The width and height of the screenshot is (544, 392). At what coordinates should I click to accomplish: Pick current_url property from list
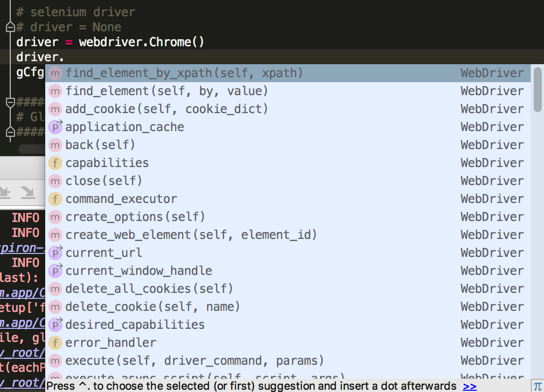[288, 253]
